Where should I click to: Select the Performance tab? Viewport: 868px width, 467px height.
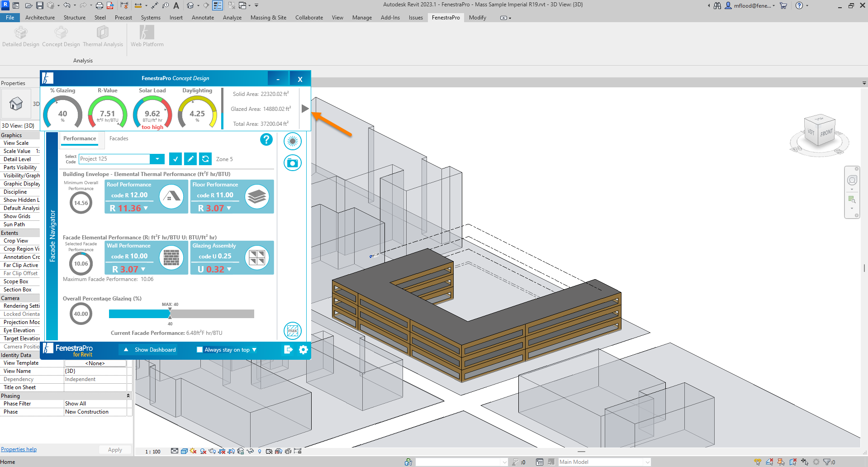[x=80, y=138]
